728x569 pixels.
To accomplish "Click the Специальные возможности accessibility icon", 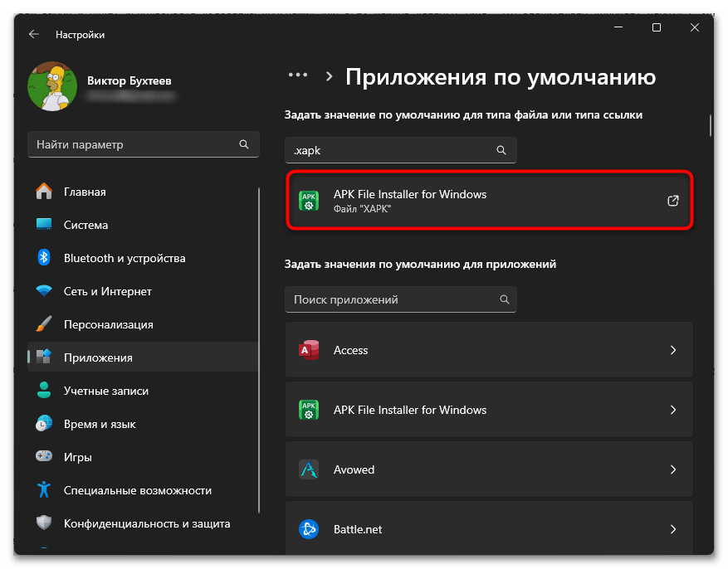I will tap(44, 490).
